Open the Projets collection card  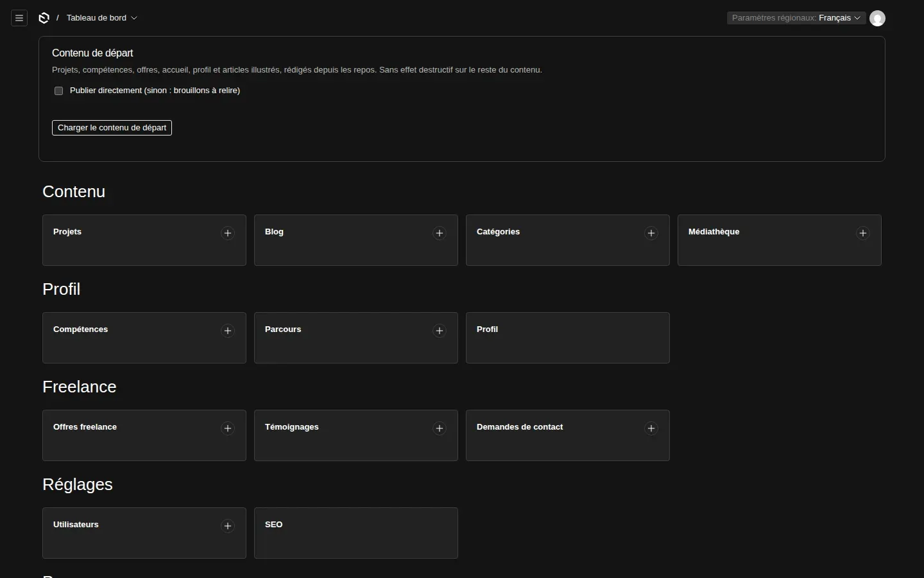(x=144, y=240)
